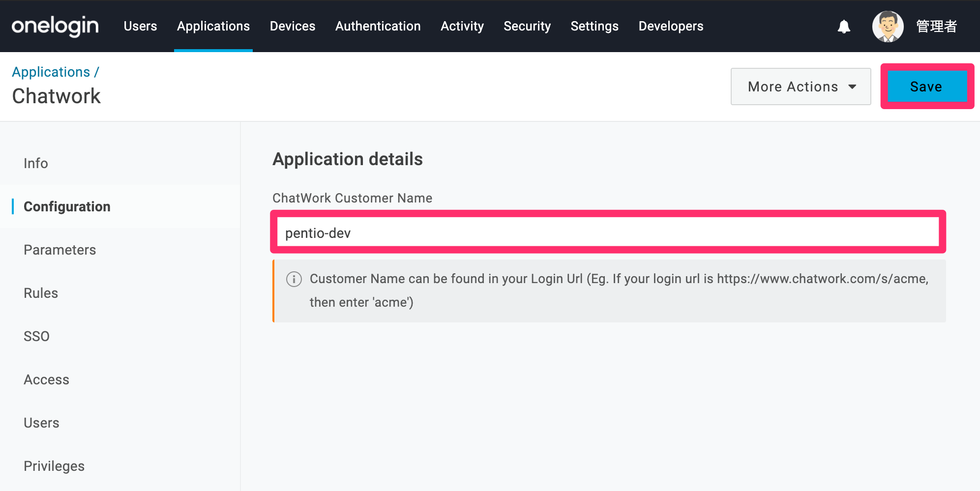Image resolution: width=980 pixels, height=491 pixels.
Task: Select the Access sidebar tab
Action: [46, 379]
